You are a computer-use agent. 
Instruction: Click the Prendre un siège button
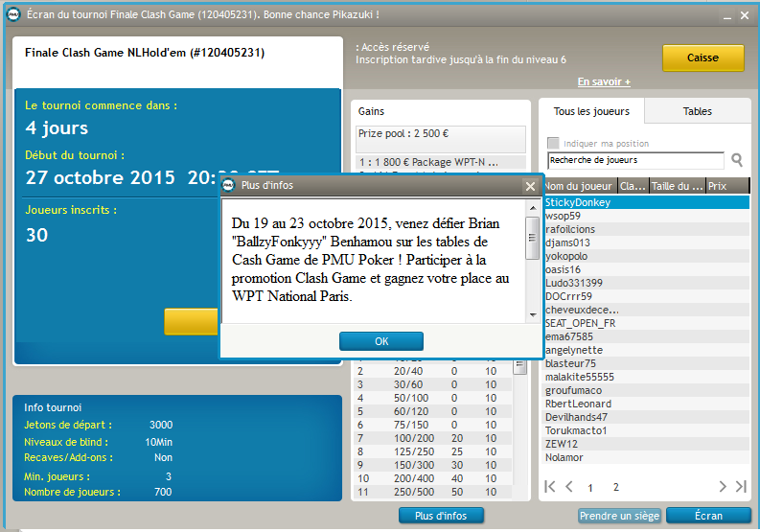coord(619,516)
